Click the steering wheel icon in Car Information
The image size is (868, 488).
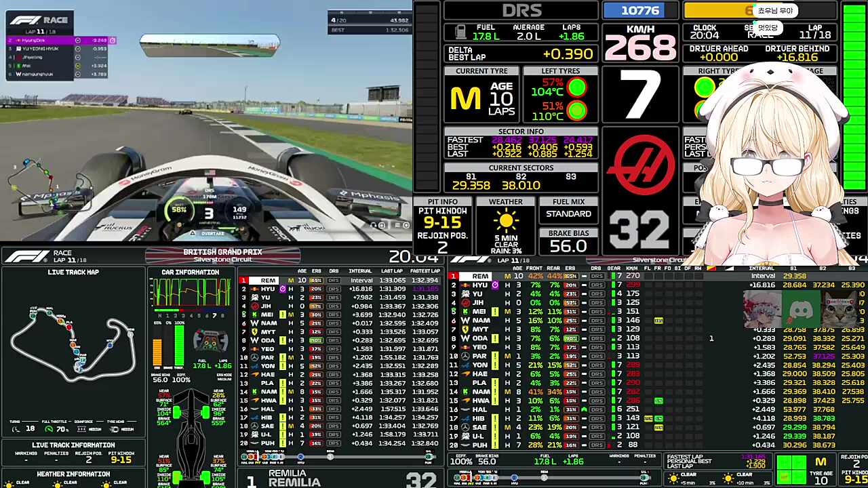point(210,340)
